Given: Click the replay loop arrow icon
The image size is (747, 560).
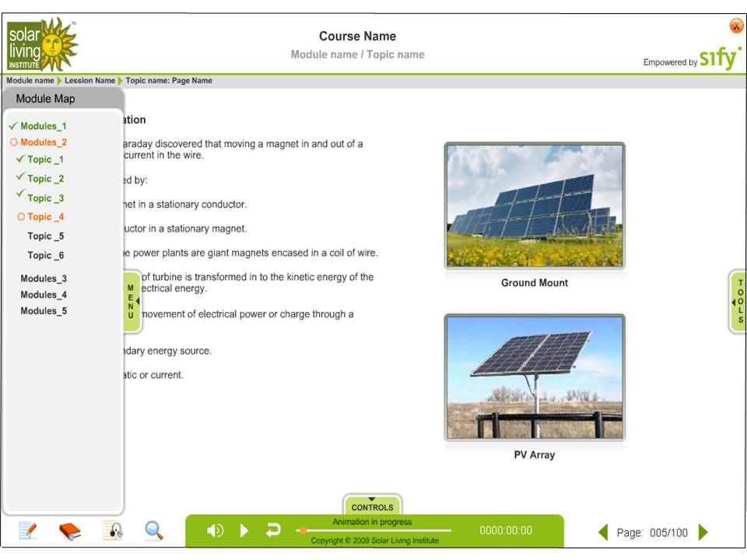Looking at the screenshot, I should (273, 530).
